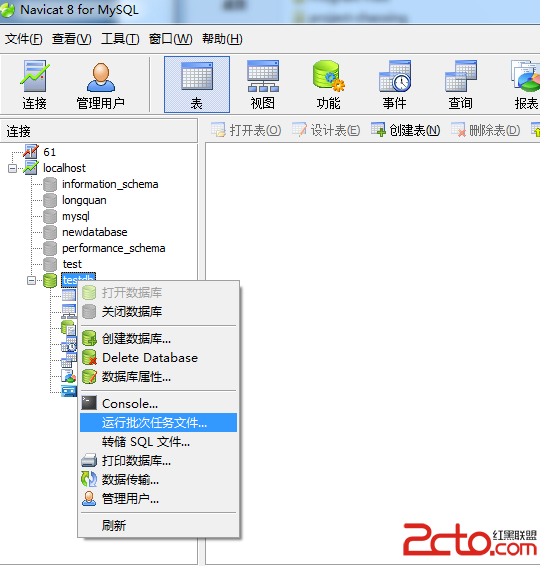
Task: Click the functions node icon under testdb
Action: (69, 328)
